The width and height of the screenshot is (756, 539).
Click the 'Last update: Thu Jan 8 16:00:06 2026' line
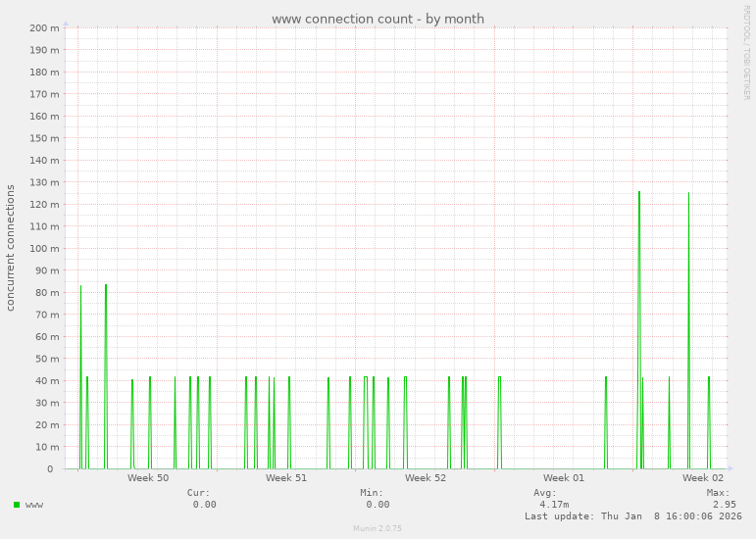[633, 515]
